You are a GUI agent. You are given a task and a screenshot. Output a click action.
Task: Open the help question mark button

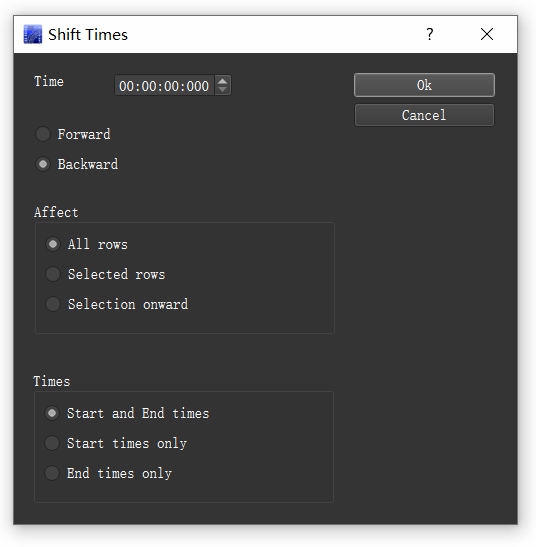[430, 34]
